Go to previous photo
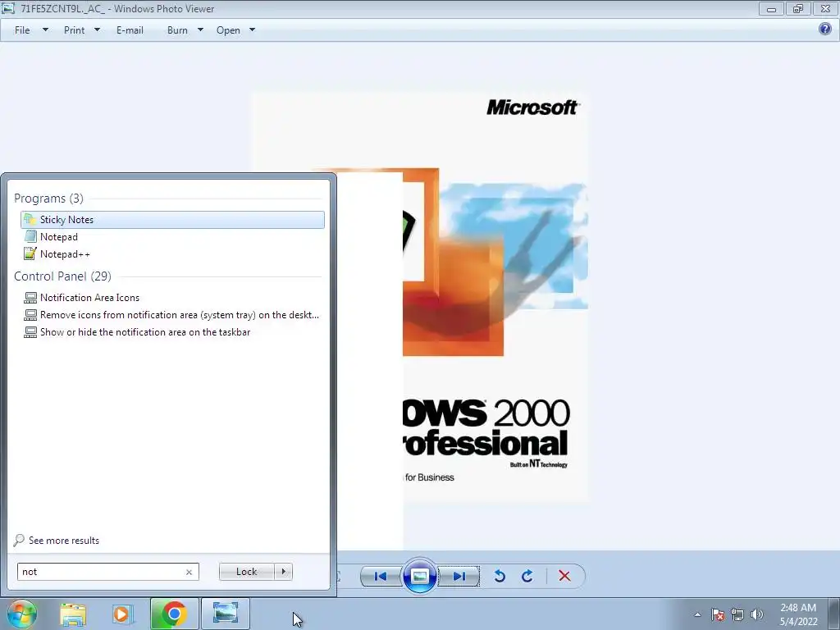840x630 pixels. point(381,577)
